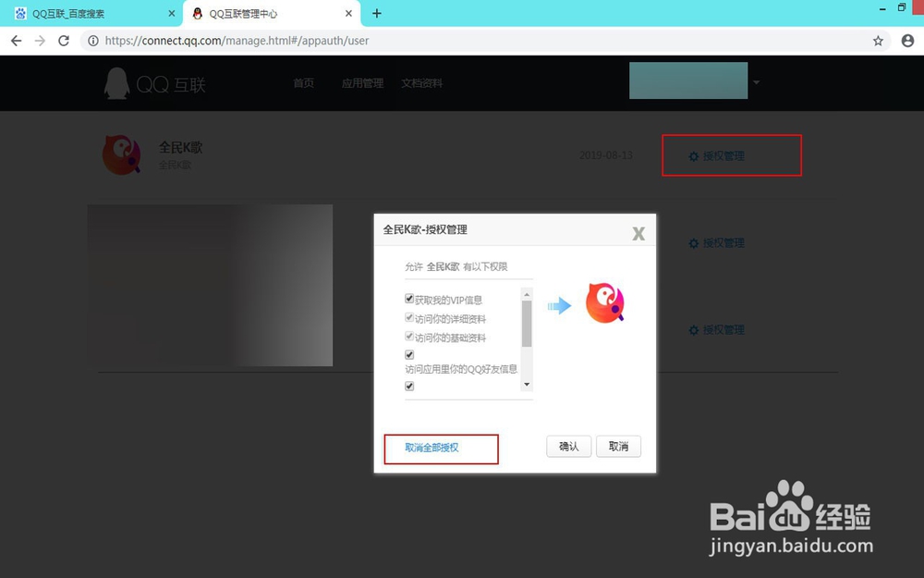Click the site info icon in address bar
The height and width of the screenshot is (578, 924).
[93, 41]
